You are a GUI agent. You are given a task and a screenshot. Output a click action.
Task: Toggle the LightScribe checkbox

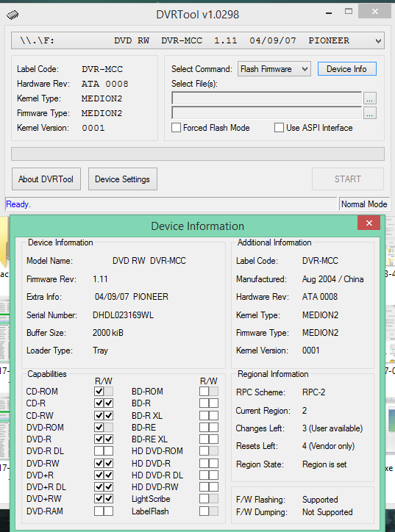[204, 499]
